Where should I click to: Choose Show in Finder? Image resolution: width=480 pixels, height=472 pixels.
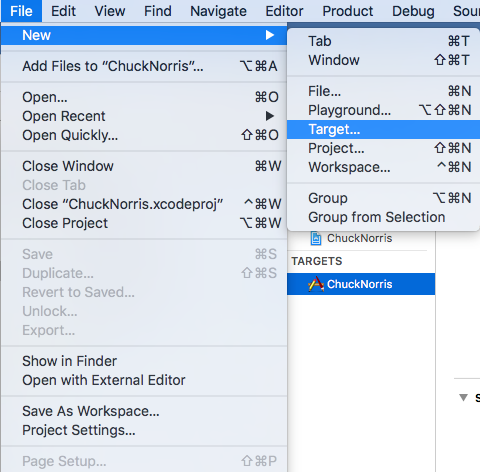click(x=144, y=361)
